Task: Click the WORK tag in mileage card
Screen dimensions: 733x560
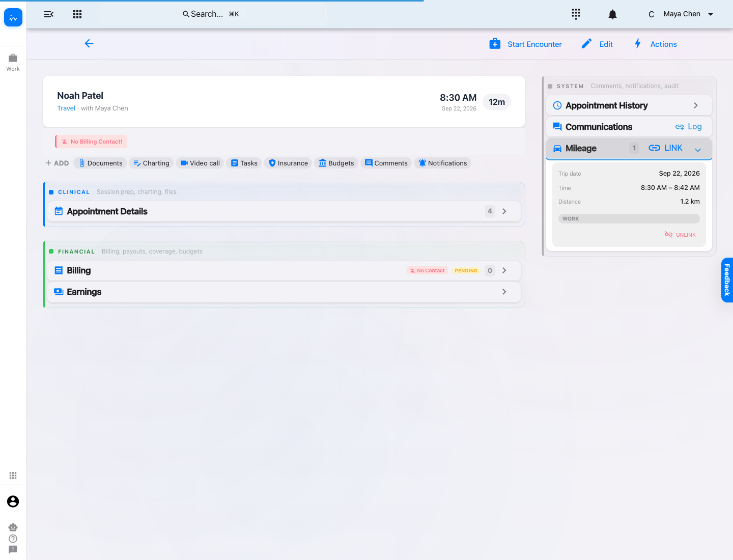Action: tap(629, 219)
